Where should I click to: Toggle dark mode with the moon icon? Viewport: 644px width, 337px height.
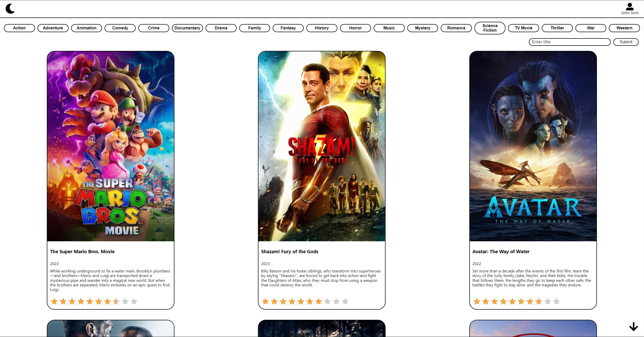click(x=10, y=9)
